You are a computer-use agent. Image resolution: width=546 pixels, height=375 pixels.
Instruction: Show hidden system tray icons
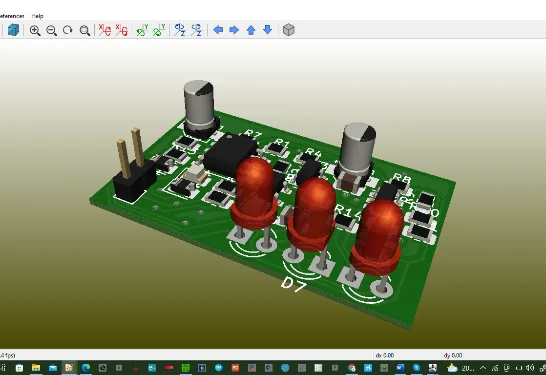(483, 368)
